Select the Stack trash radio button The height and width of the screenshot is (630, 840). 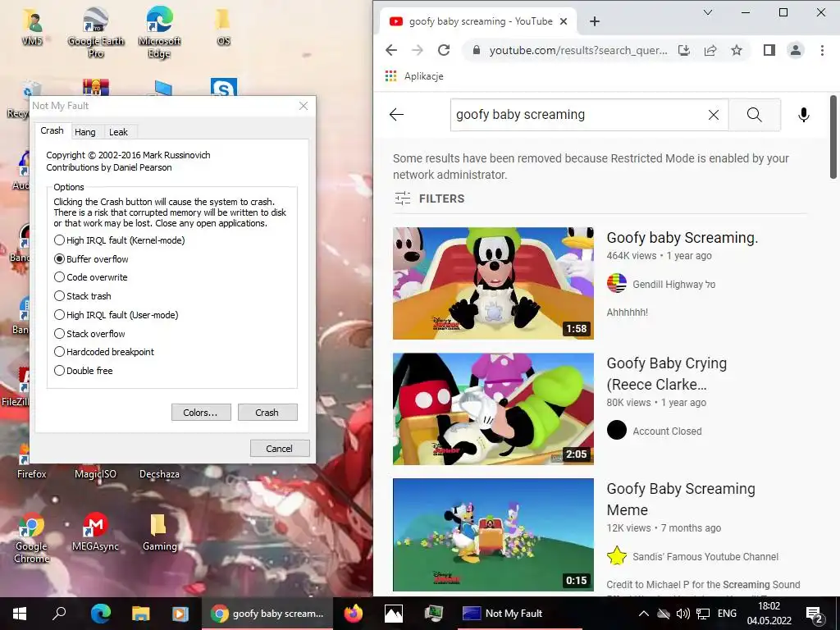pyautogui.click(x=83, y=296)
